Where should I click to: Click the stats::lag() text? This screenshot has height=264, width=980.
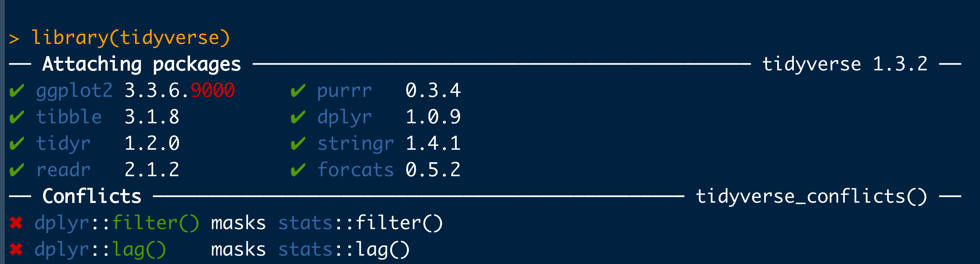coord(344,250)
